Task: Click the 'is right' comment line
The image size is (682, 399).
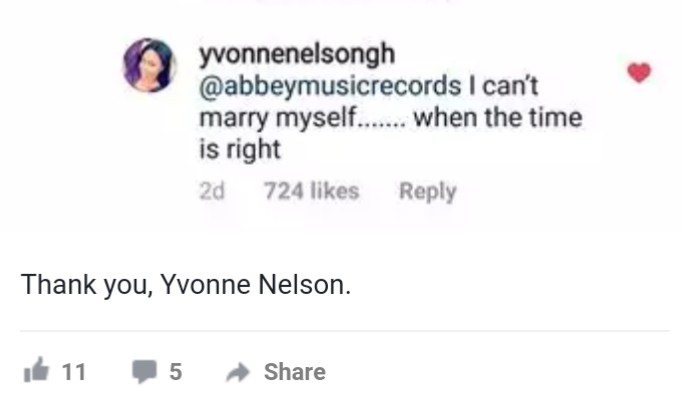Action: 240,149
